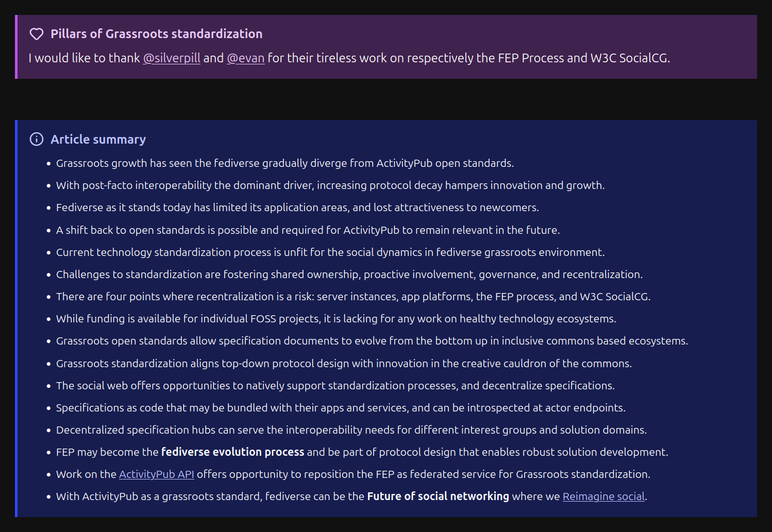The height and width of the screenshot is (532, 772).
Task: Click the Pillars of Grassroots standardization title
Action: coord(156,34)
